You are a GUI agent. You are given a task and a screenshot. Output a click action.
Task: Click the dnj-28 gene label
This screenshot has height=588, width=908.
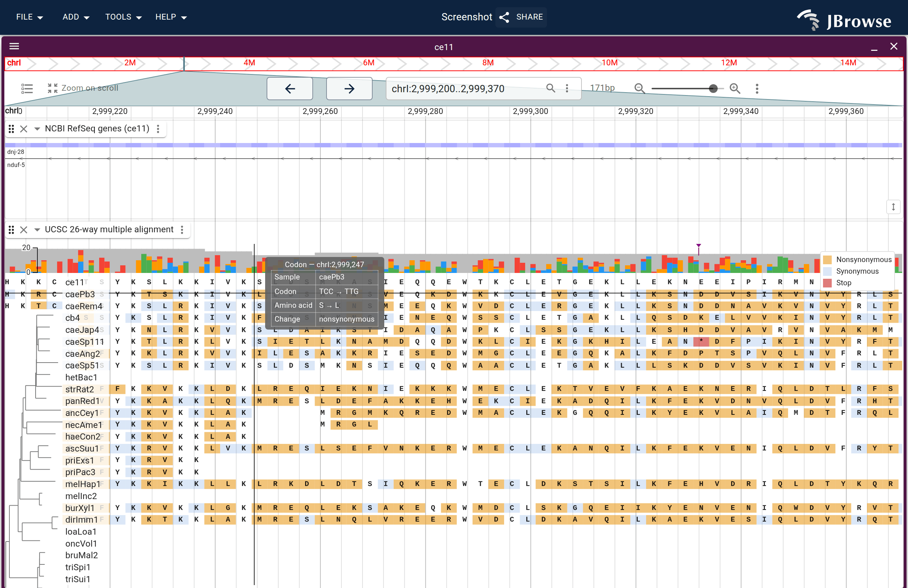point(16,152)
